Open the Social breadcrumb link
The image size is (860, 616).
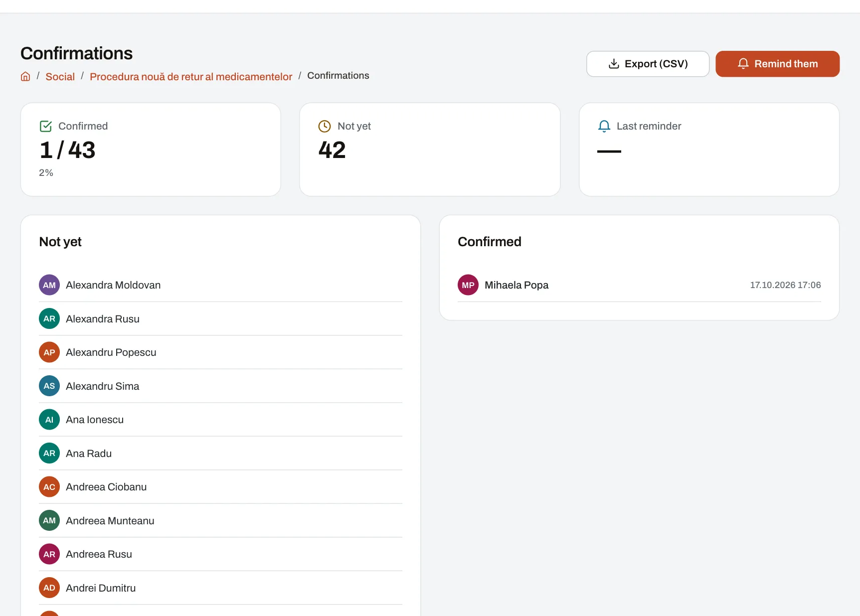pyautogui.click(x=60, y=76)
